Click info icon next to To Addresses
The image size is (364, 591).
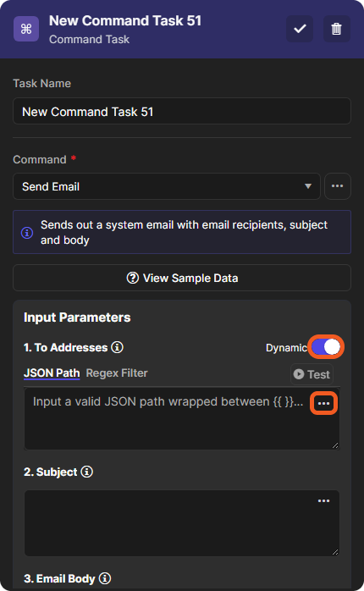(117, 347)
